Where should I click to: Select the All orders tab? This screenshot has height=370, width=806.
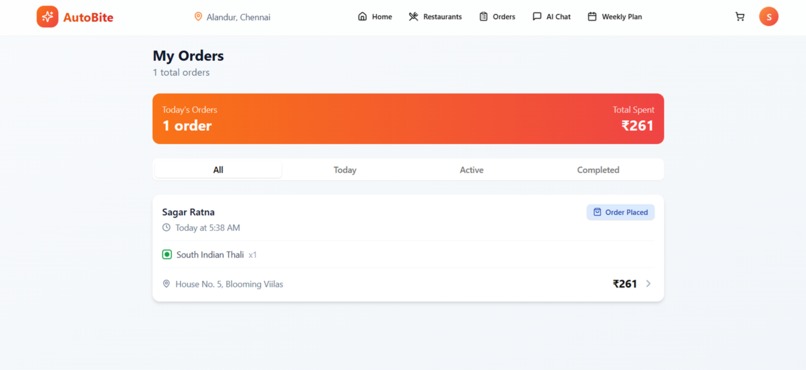[x=218, y=170]
